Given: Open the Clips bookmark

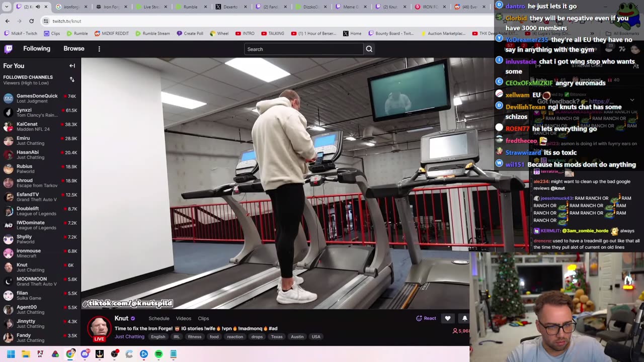Looking at the screenshot, I should 52,34.
